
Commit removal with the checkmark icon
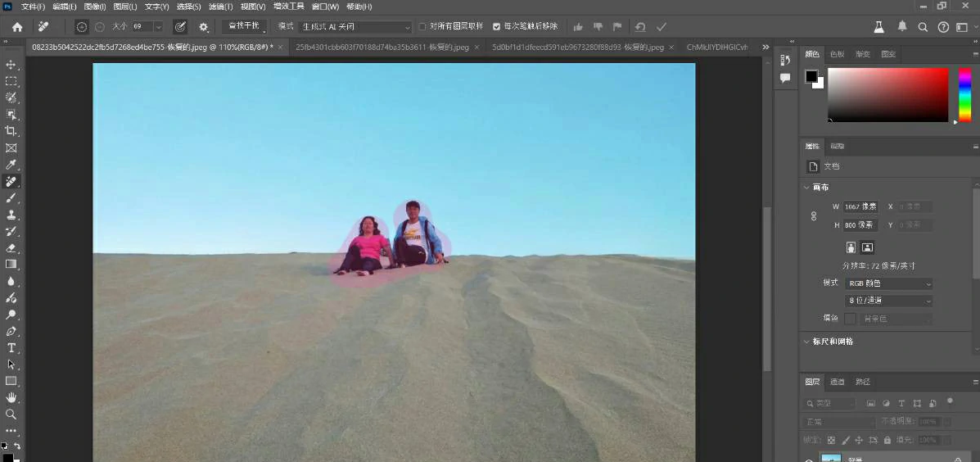(x=662, y=27)
